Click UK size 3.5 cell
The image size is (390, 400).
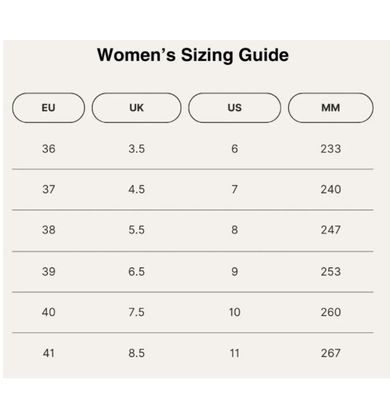[136, 149]
